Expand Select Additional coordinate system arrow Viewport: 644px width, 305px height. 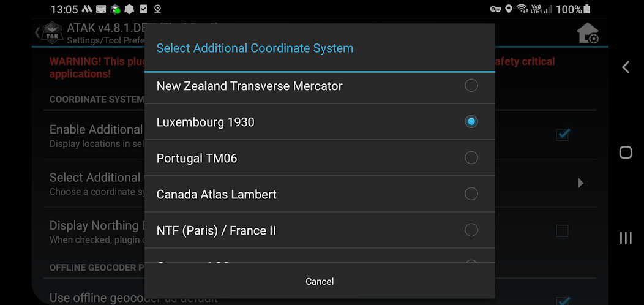tap(580, 183)
